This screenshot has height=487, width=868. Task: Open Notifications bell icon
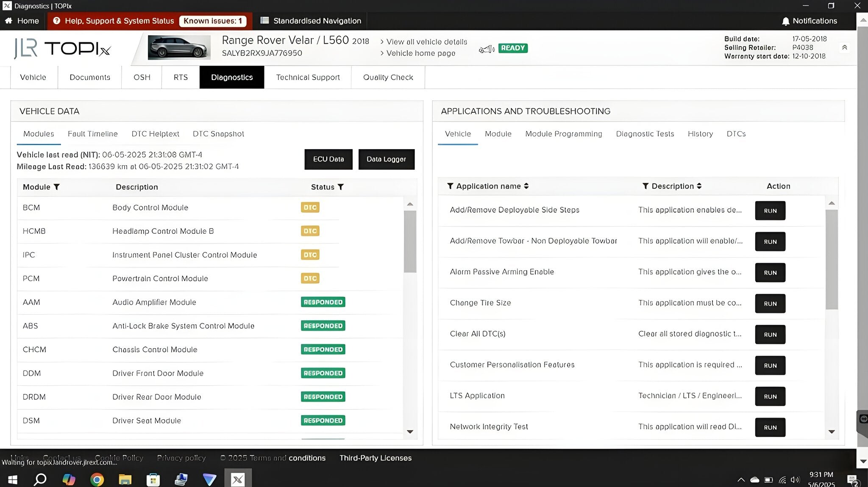point(785,21)
